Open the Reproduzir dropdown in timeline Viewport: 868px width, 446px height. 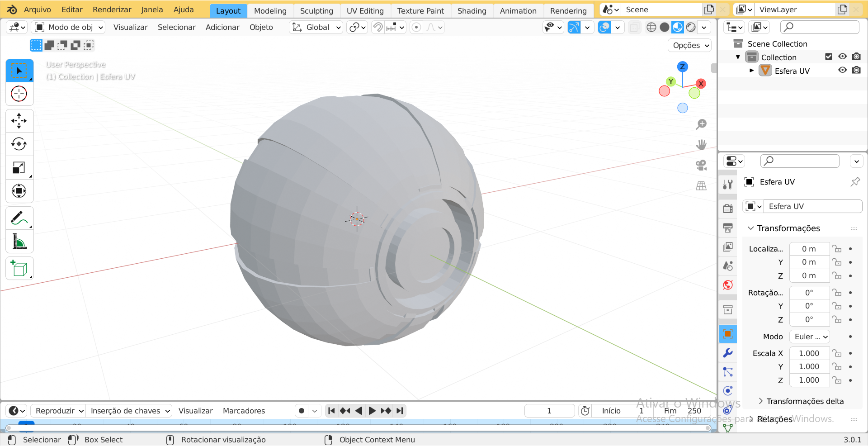[x=58, y=411]
